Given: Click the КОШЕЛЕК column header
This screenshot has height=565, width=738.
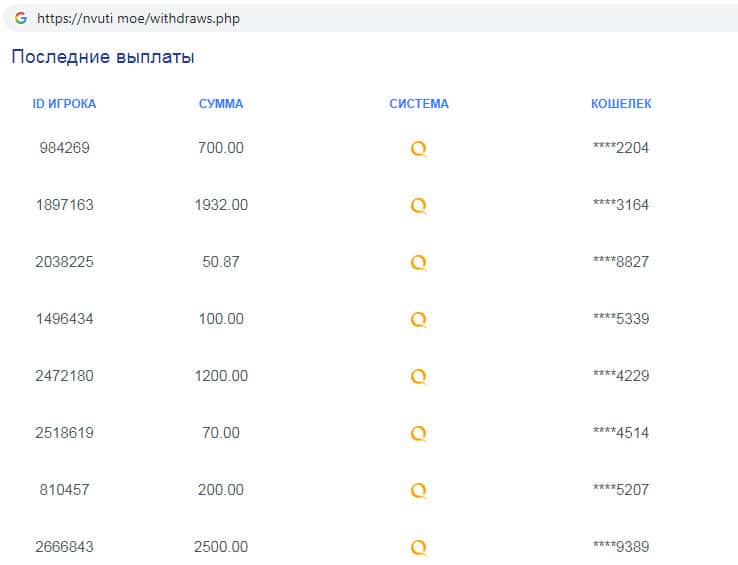Looking at the screenshot, I should [x=621, y=104].
